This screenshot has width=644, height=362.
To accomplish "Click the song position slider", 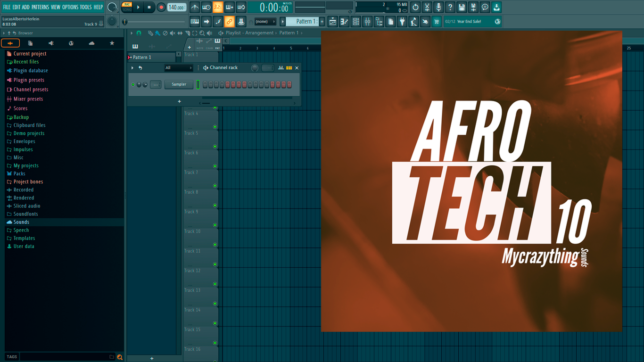I will tap(154, 22).
